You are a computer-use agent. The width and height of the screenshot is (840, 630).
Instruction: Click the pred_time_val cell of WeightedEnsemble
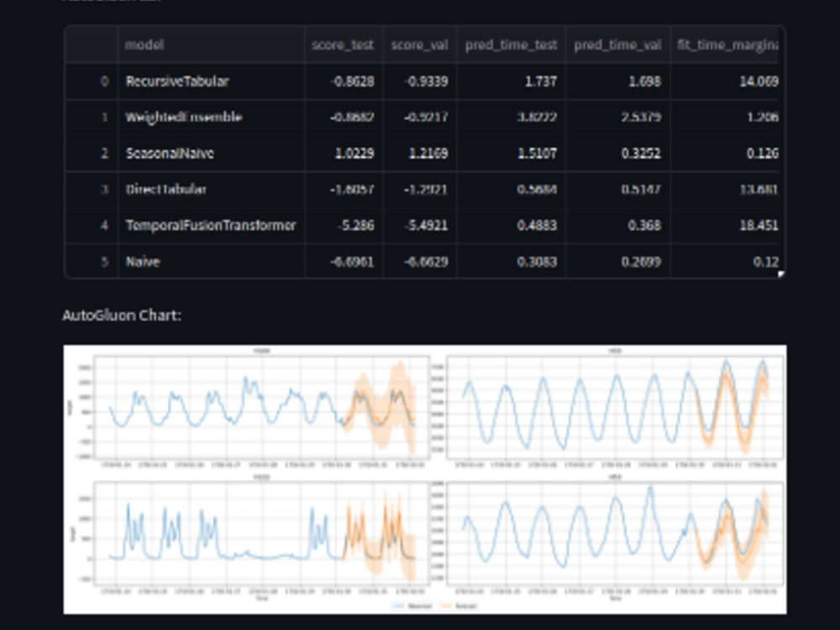point(617,118)
